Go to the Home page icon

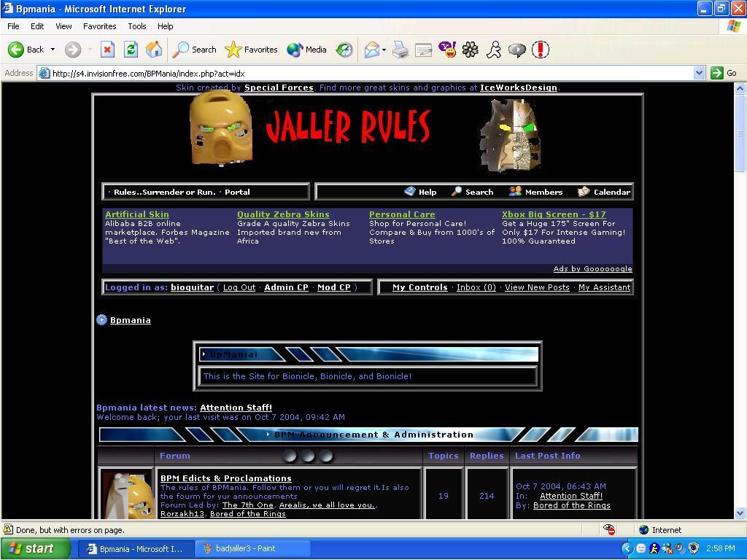[x=154, y=50]
